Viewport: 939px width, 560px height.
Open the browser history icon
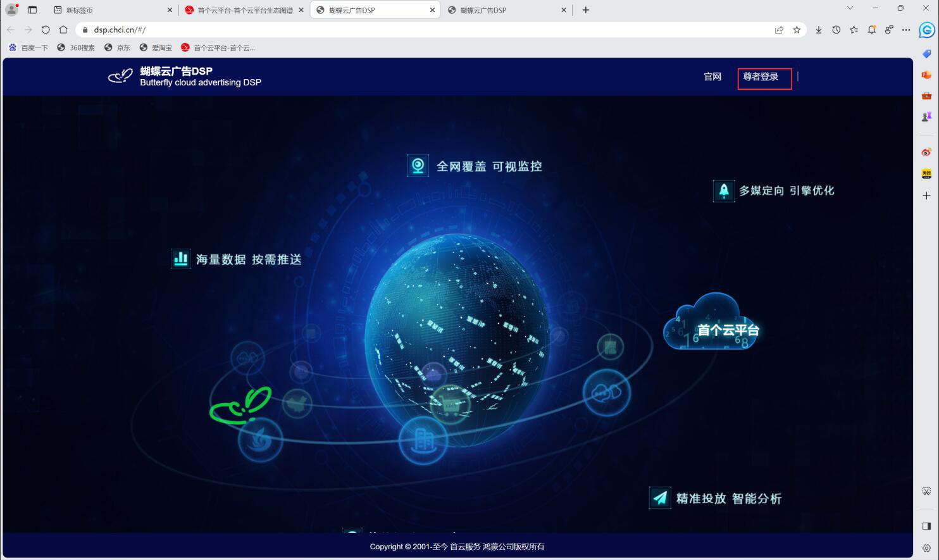[836, 30]
